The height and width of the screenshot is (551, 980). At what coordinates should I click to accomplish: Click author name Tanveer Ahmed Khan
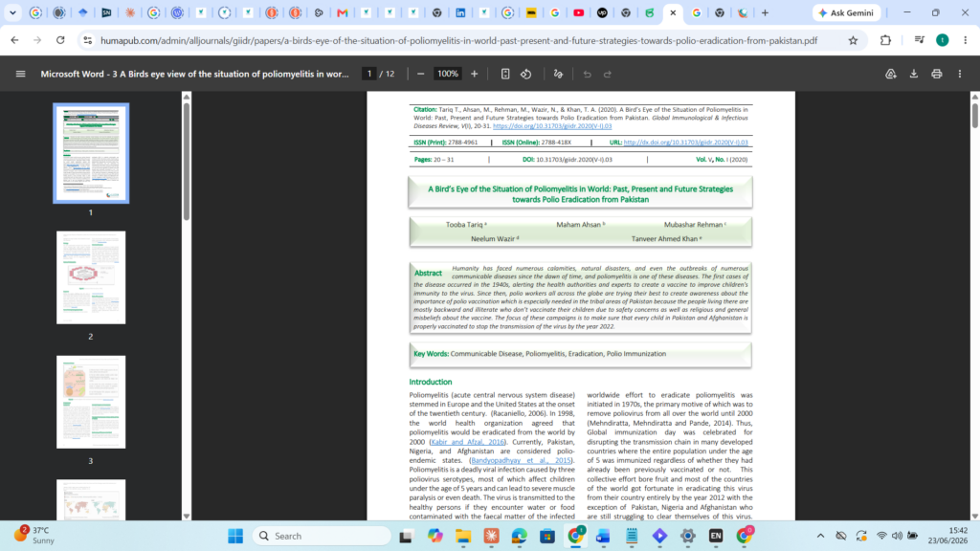pos(664,238)
